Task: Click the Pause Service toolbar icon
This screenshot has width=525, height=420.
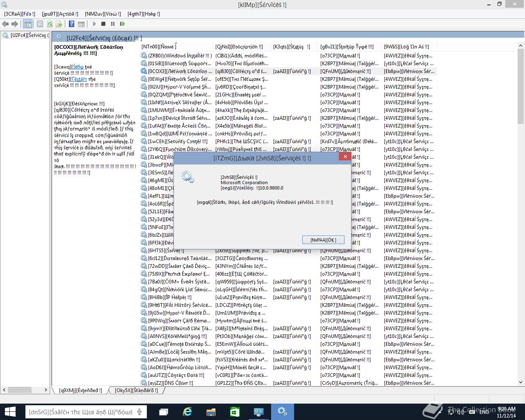Action: click(113, 24)
